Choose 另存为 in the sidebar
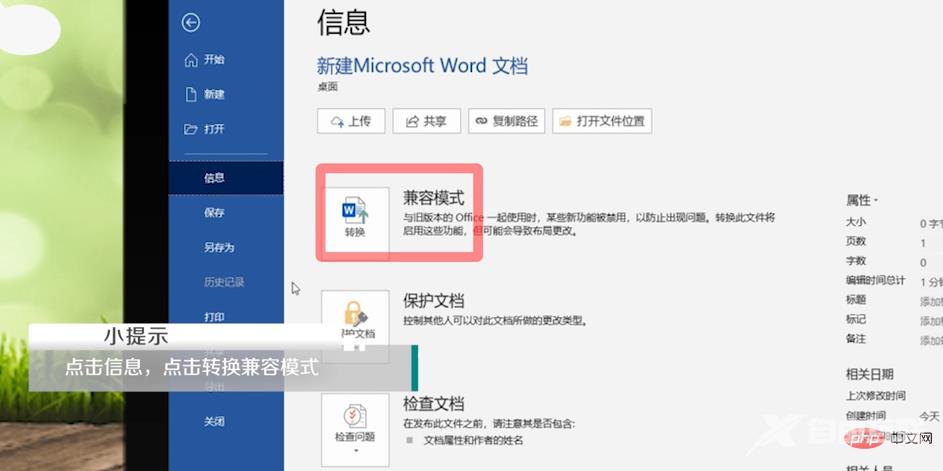This screenshot has height=471, width=943. [x=219, y=247]
